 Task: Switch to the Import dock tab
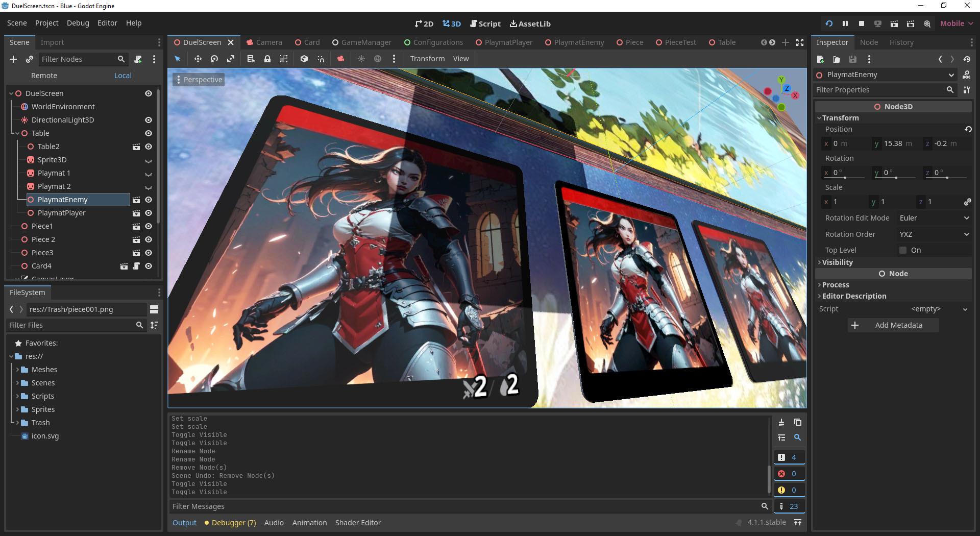(x=52, y=42)
